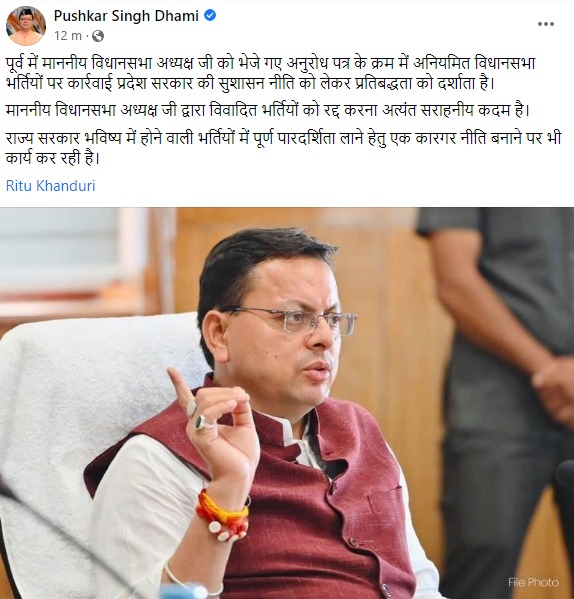
Task: Open the three-dot post options menu
Action: point(545,24)
